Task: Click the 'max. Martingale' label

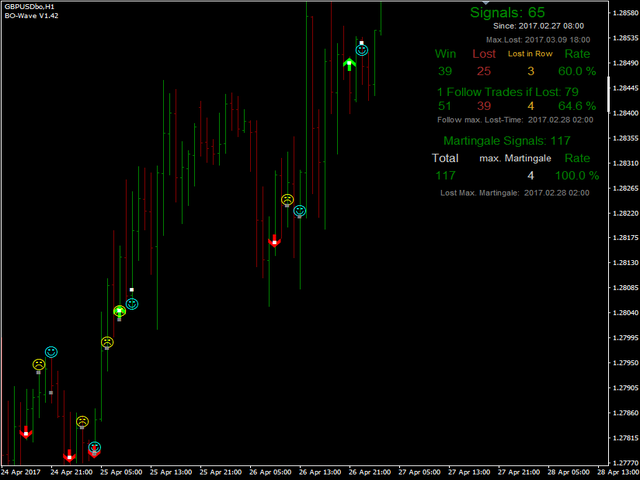Action: point(515,158)
